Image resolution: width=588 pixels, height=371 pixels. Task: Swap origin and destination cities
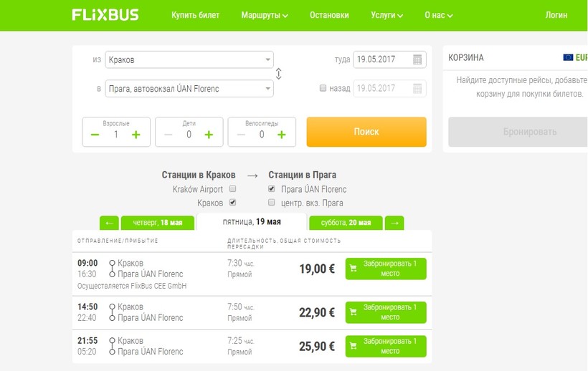(279, 74)
